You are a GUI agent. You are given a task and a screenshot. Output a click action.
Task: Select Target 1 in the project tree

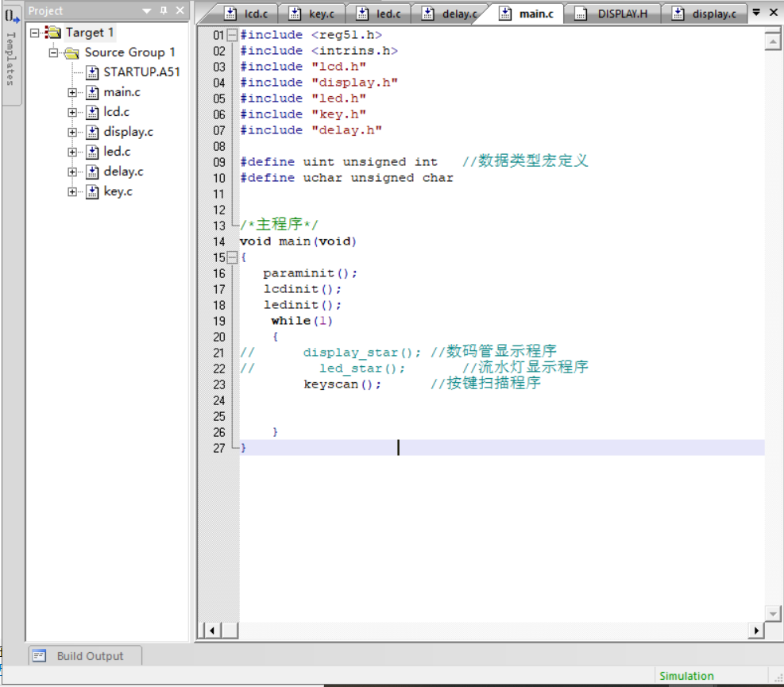click(90, 33)
